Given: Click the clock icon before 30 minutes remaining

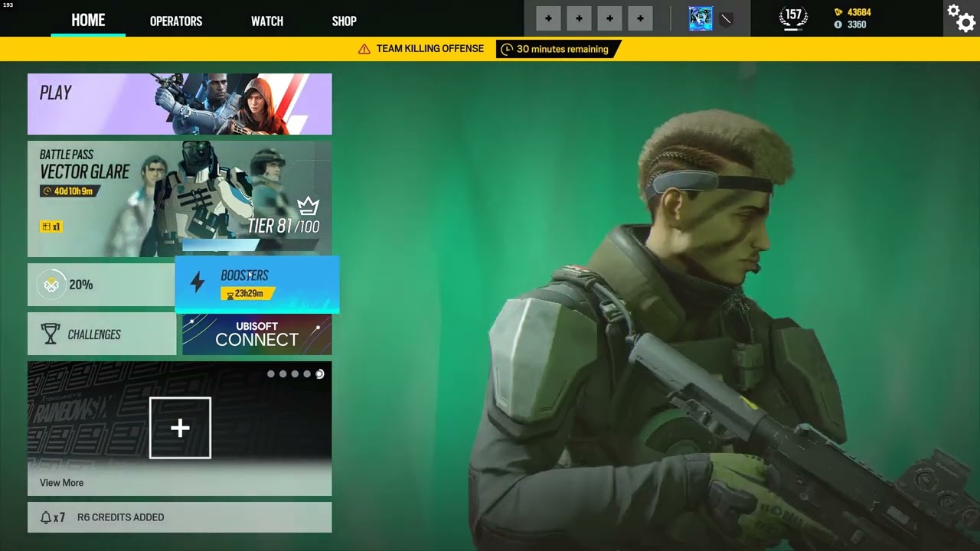Looking at the screenshot, I should pos(507,49).
